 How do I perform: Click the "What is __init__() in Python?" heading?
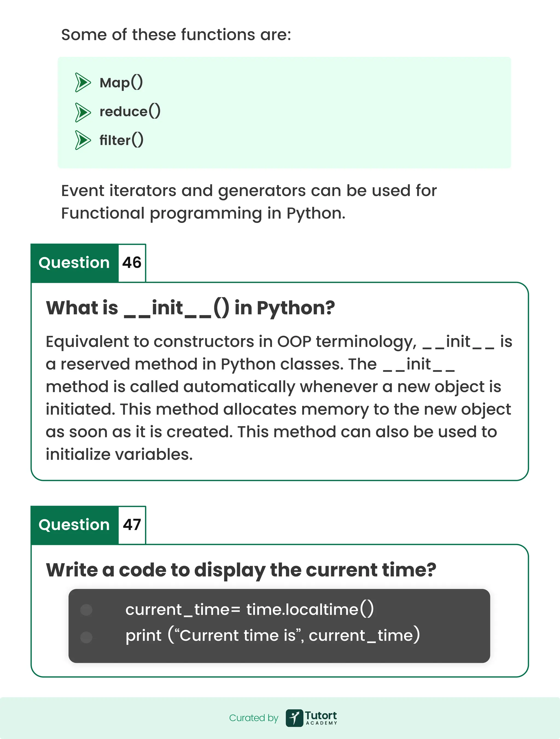[x=190, y=308]
